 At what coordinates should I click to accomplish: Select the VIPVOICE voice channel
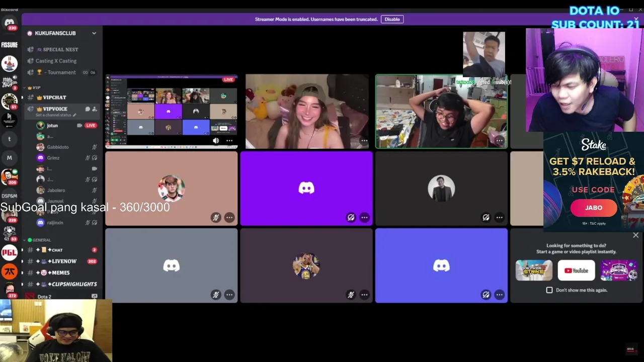coord(54,109)
